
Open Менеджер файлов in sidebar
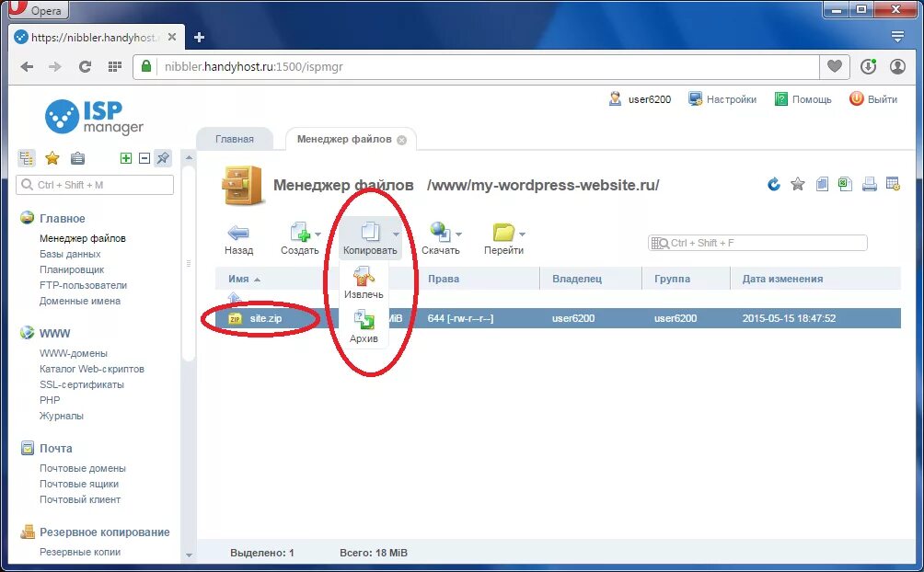click(83, 238)
